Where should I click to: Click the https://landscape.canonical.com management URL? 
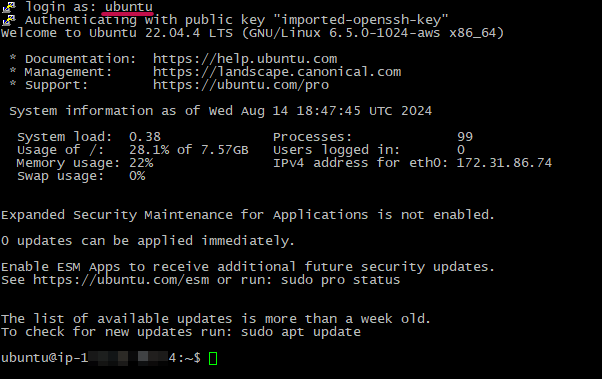277,72
